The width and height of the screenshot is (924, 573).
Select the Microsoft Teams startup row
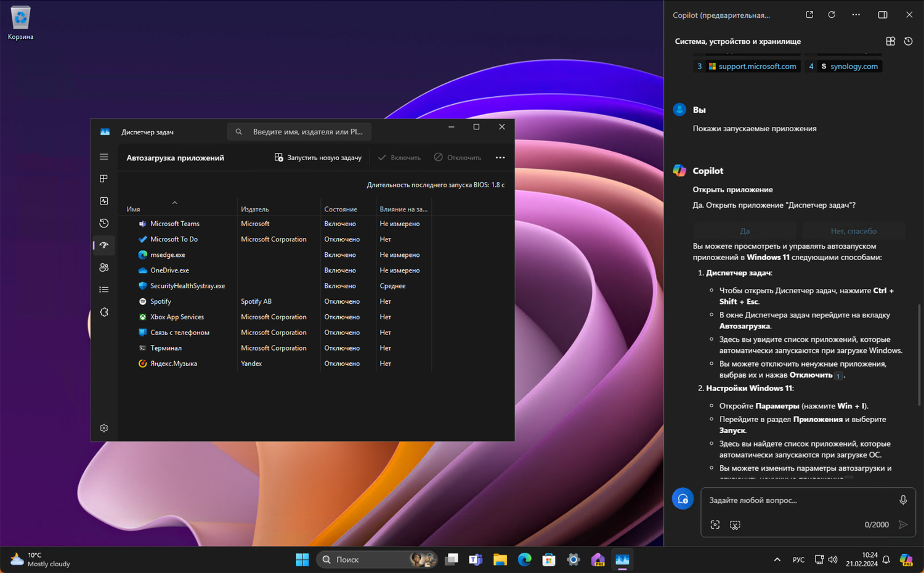click(x=175, y=224)
